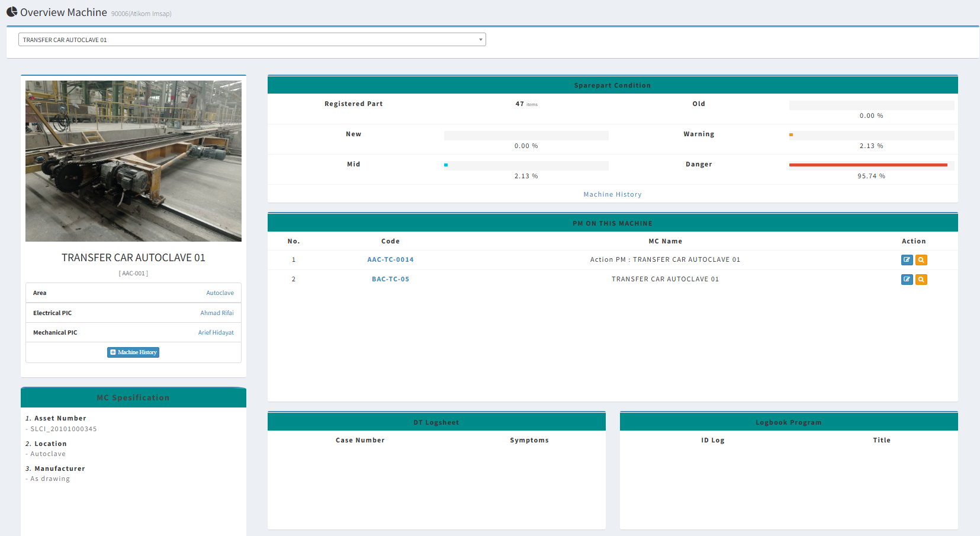Click the pie chart icon beside Overview Machine

coord(11,11)
